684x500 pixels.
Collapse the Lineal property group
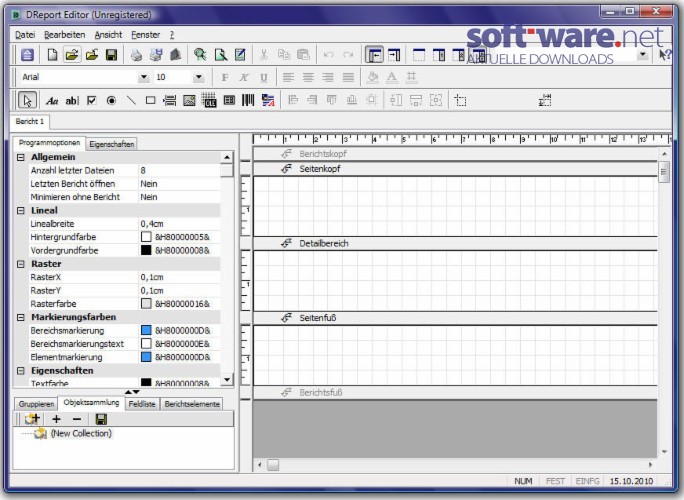(x=21, y=211)
